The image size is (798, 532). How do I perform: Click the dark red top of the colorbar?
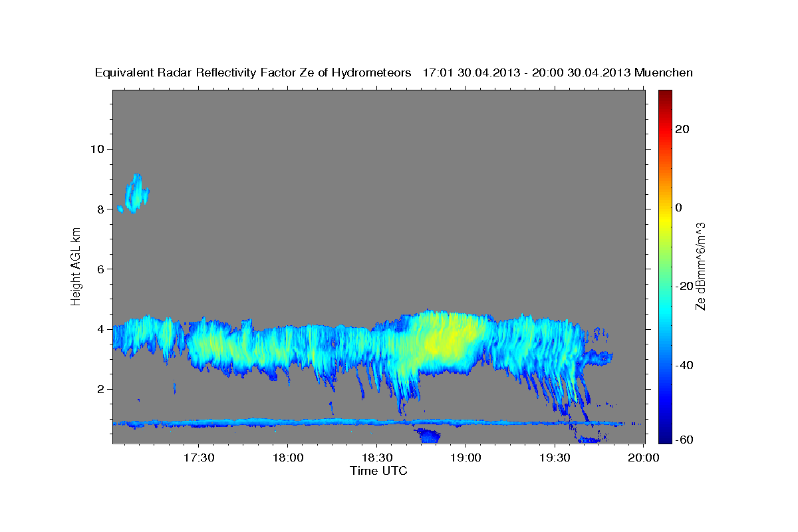(x=666, y=96)
